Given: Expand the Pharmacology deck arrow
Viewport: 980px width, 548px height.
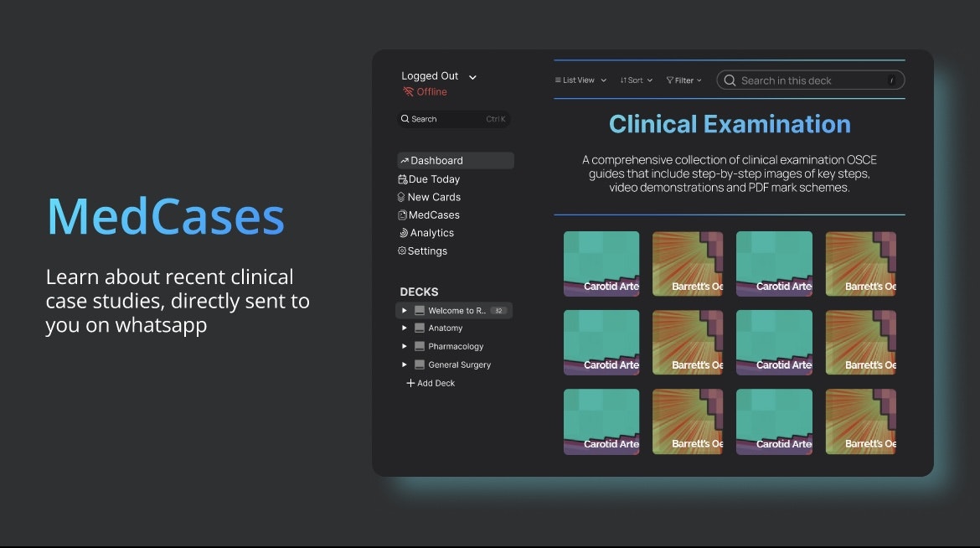Looking at the screenshot, I should pyautogui.click(x=405, y=346).
